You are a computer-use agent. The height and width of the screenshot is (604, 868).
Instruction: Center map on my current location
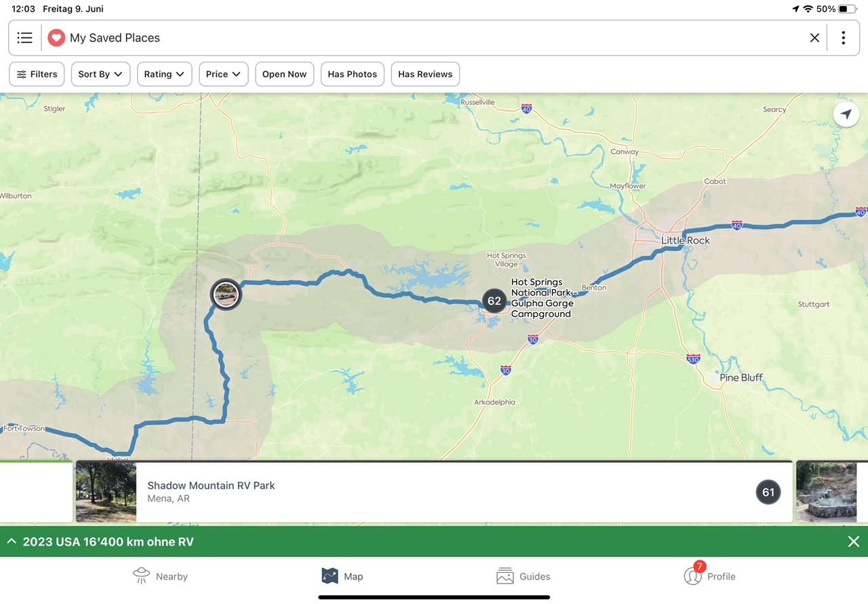click(846, 115)
